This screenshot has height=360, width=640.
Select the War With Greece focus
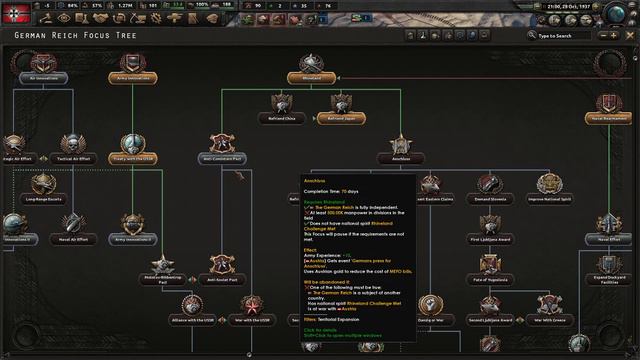(x=549, y=310)
